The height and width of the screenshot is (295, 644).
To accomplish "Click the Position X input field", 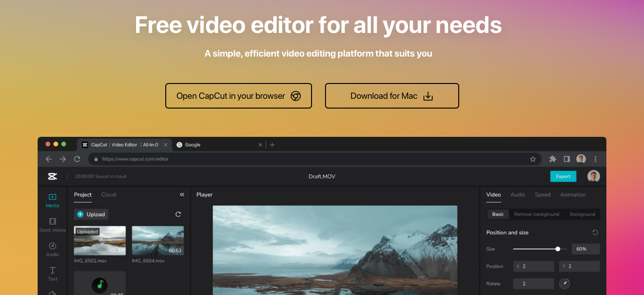I will pyautogui.click(x=533, y=266).
